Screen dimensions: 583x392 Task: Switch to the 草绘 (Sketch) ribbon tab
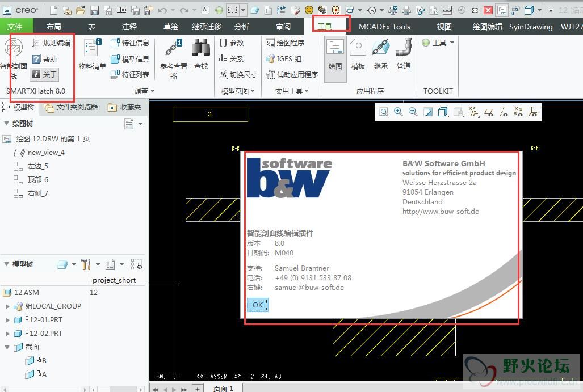(170, 27)
